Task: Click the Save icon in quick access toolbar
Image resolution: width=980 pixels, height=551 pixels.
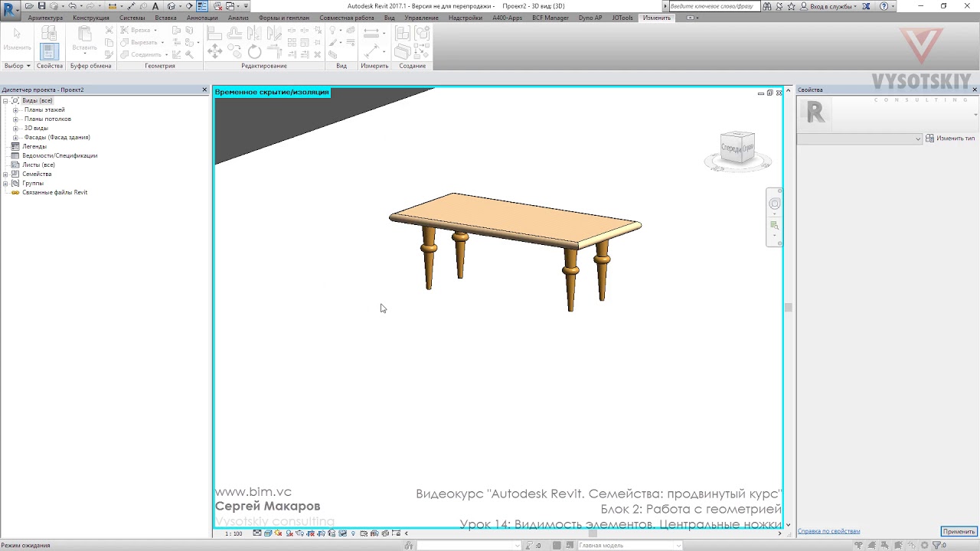Action: click(41, 6)
